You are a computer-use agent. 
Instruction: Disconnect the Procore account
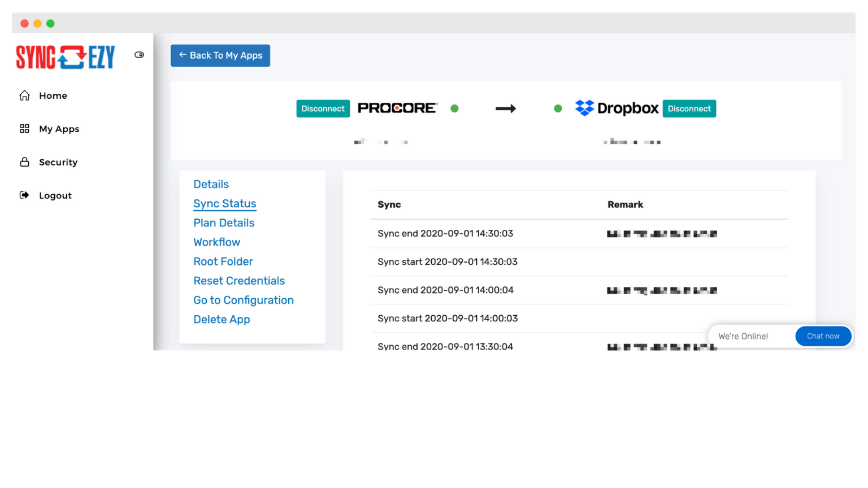tap(323, 108)
